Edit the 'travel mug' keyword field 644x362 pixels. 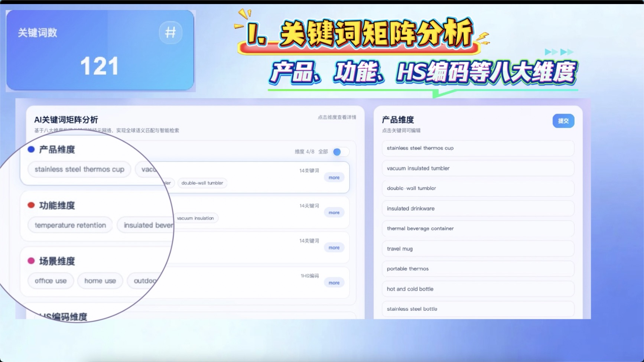point(478,249)
